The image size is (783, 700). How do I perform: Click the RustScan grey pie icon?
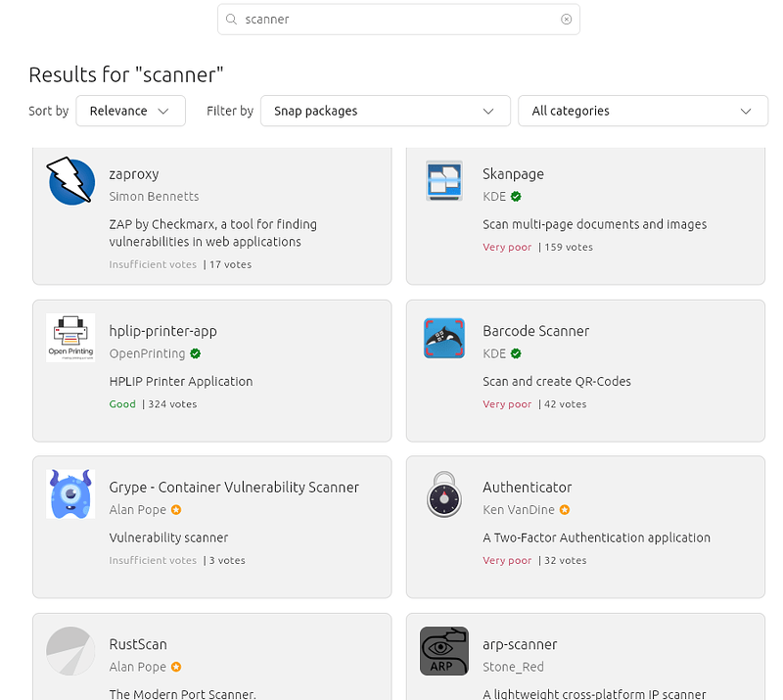click(x=70, y=651)
